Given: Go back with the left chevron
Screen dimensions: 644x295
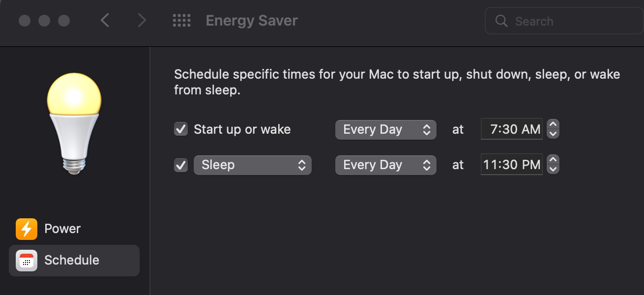Looking at the screenshot, I should pyautogui.click(x=105, y=21).
